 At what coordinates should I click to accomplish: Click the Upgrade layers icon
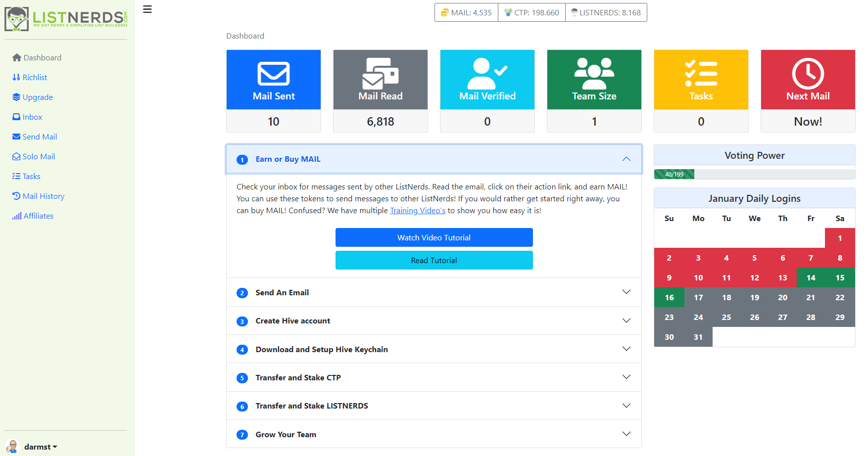16,97
